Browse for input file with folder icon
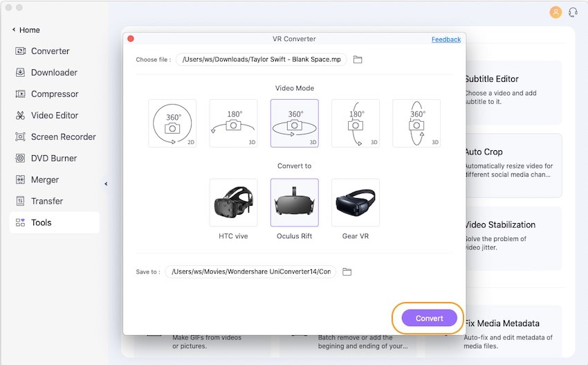Viewport: 588px width, 365px height. (x=358, y=60)
